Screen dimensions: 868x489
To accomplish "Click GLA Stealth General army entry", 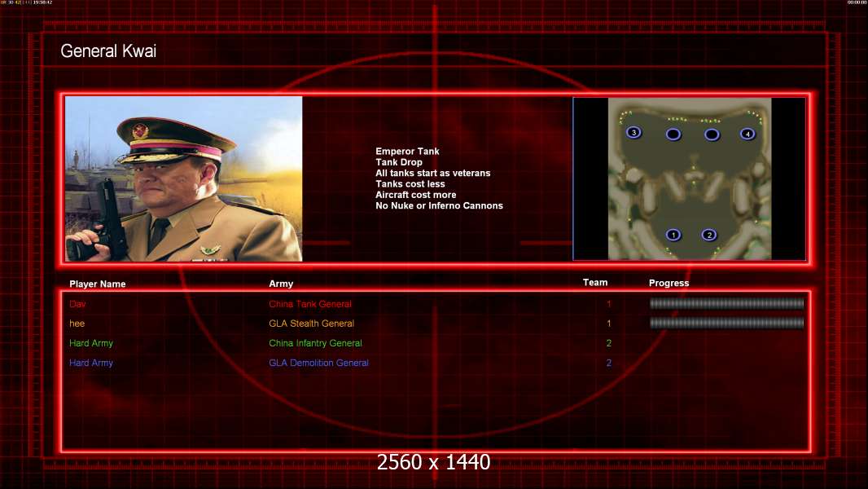I will pyautogui.click(x=312, y=324).
